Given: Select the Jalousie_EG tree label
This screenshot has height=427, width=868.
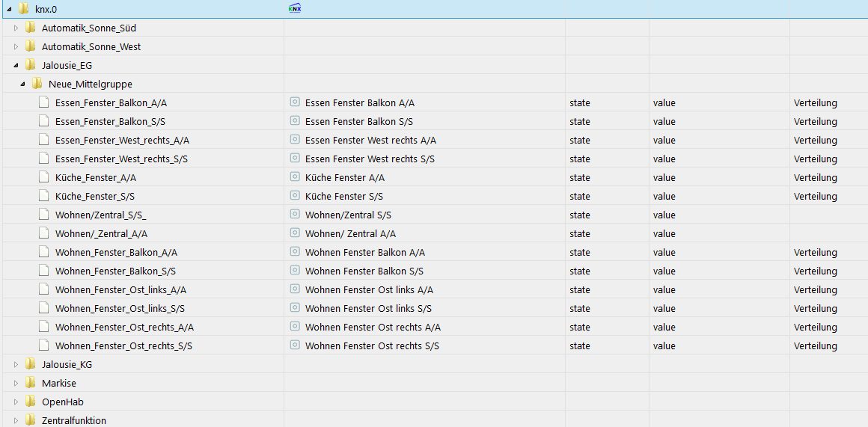Looking at the screenshot, I should (x=67, y=65).
